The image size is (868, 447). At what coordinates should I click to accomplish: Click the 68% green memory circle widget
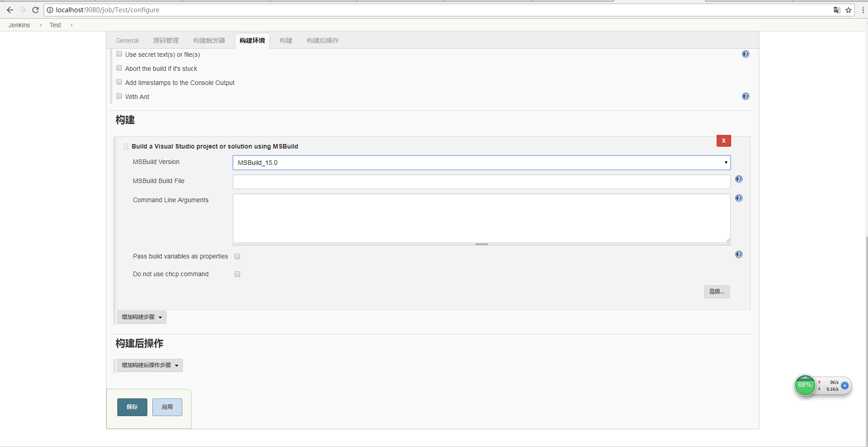pos(805,385)
